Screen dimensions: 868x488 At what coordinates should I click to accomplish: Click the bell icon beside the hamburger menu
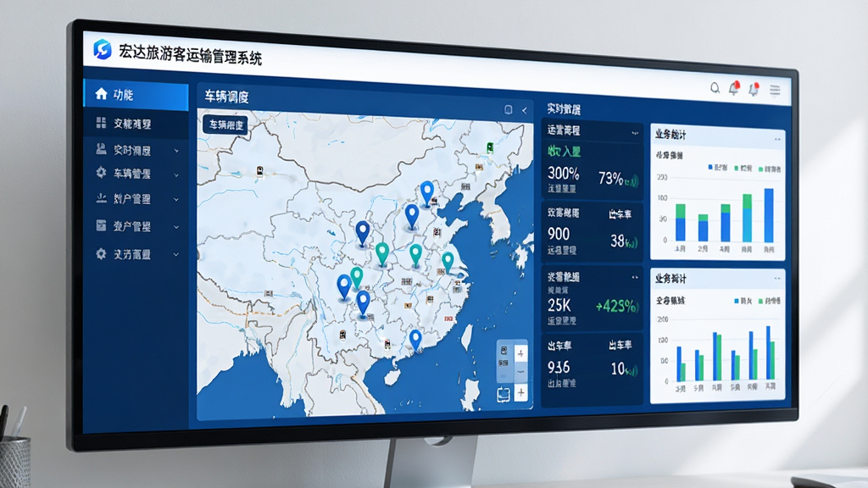coord(754,89)
